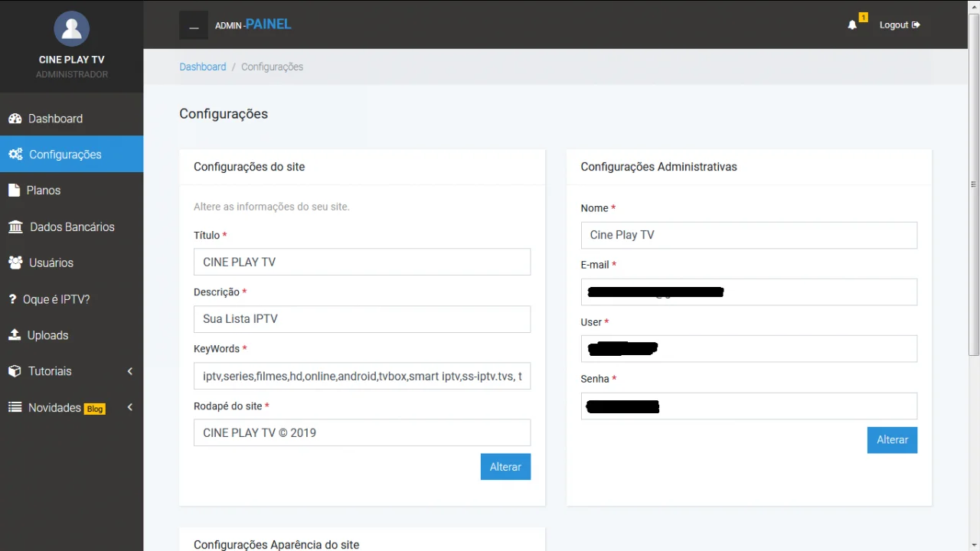Expand the Tutoriais submenu chevron
The width and height of the screenshot is (980, 551).
(x=129, y=371)
